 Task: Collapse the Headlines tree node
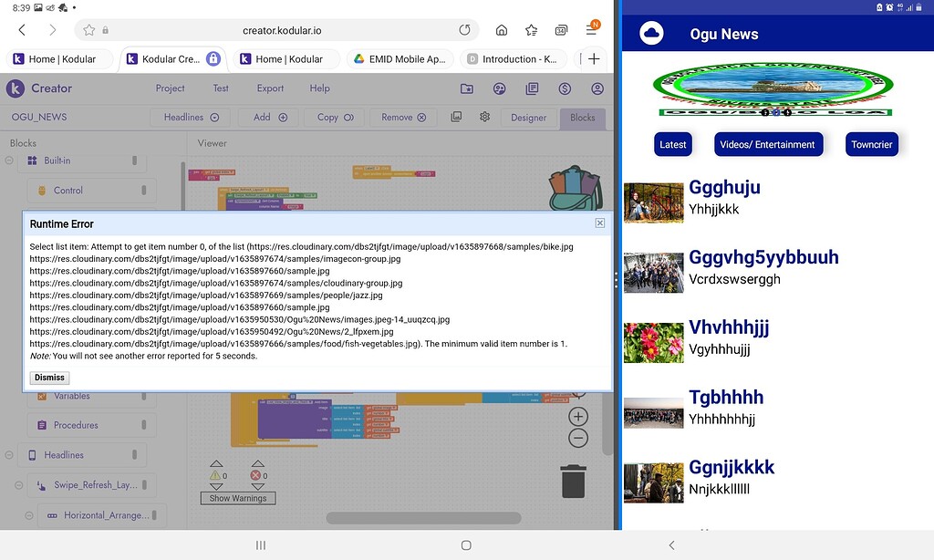(9, 455)
